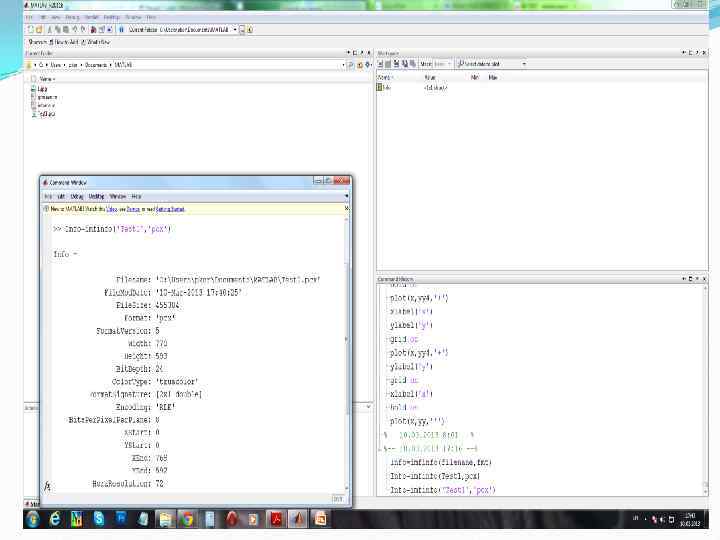Open Debug menu in main MATLAB window
This screenshot has width=720, height=540.
coord(72,17)
